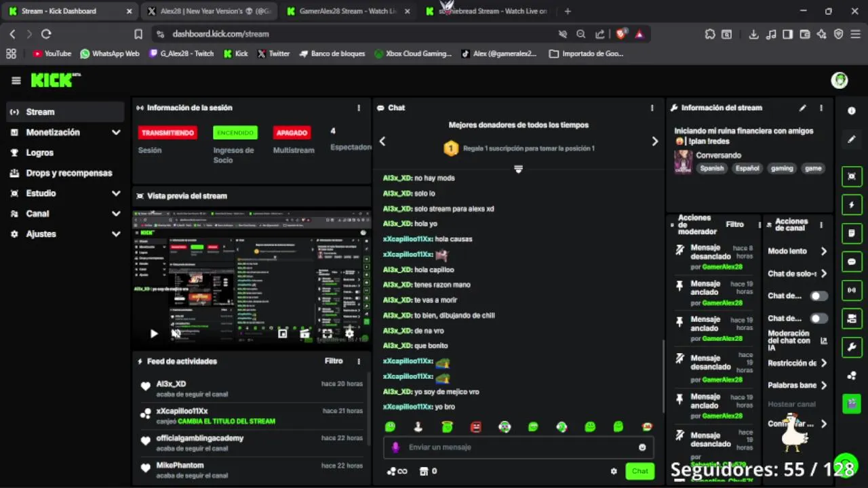The height and width of the screenshot is (488, 868).
Task: Reload page with browser refresh button
Action: 46,34
